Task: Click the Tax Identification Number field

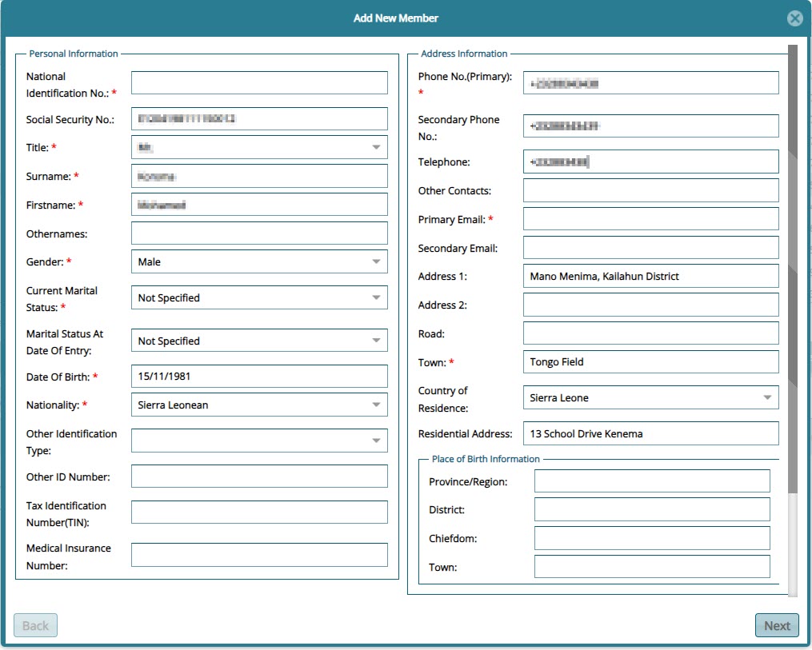Action: point(259,512)
